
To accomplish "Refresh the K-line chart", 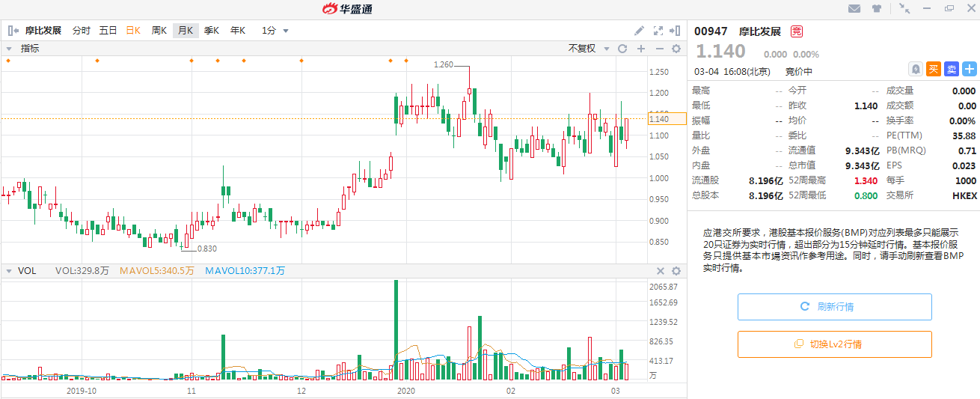I will 622,49.
